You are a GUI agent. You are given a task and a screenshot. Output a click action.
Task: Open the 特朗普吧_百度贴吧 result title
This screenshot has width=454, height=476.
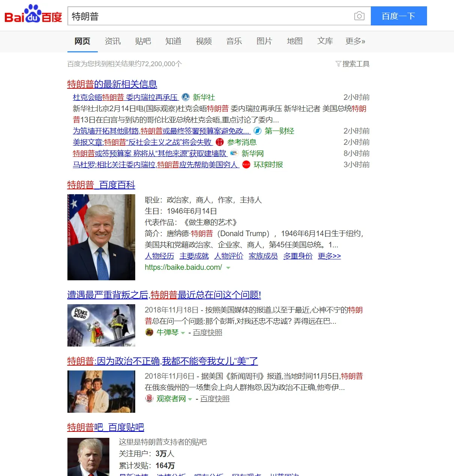106,427
